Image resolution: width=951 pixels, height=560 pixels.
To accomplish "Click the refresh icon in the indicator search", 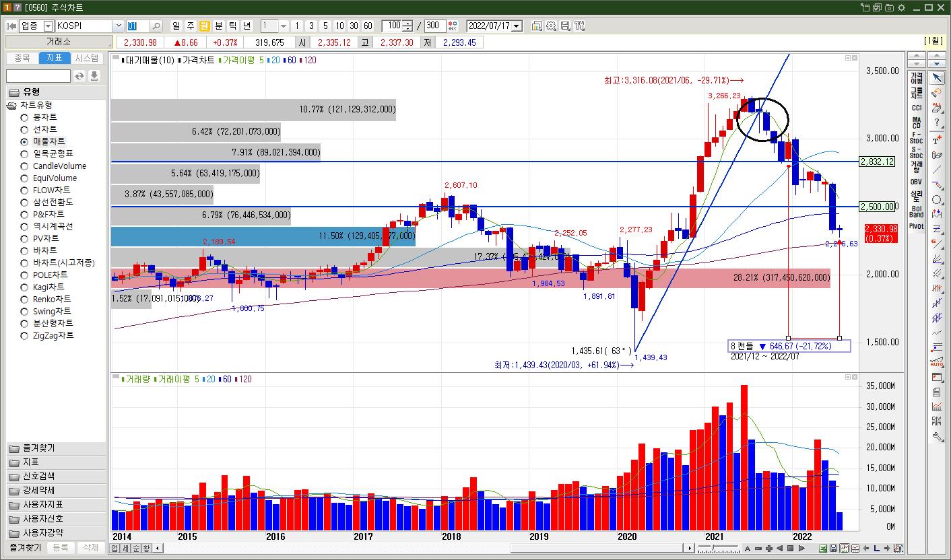I will [79, 76].
